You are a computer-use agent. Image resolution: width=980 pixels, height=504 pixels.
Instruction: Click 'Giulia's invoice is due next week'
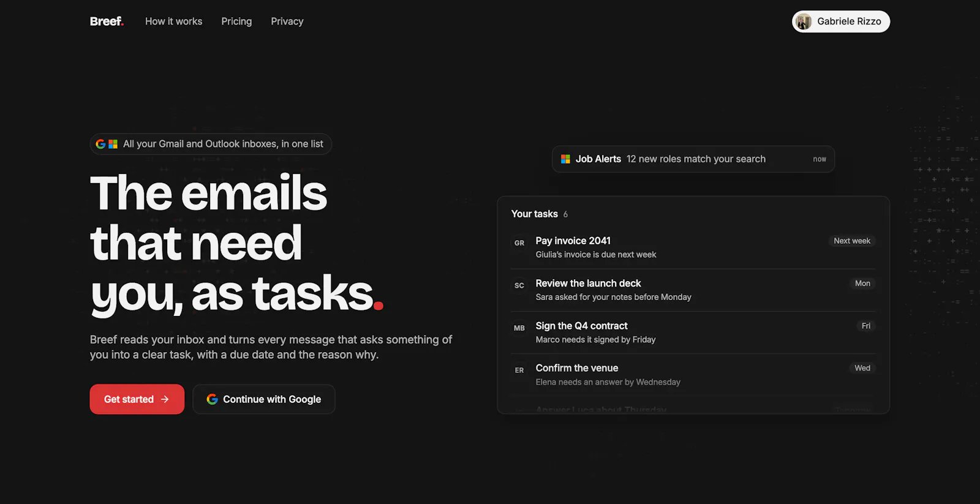[596, 255]
